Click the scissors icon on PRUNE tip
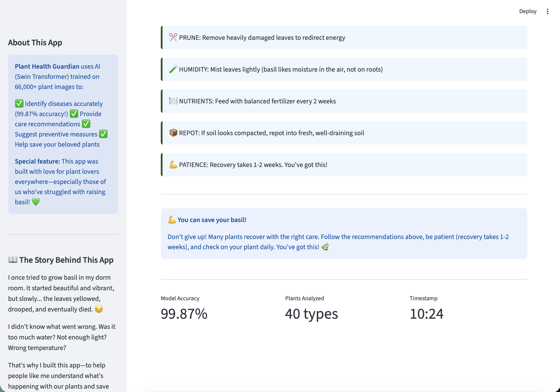Viewport: 560px width, 392px height. click(173, 38)
